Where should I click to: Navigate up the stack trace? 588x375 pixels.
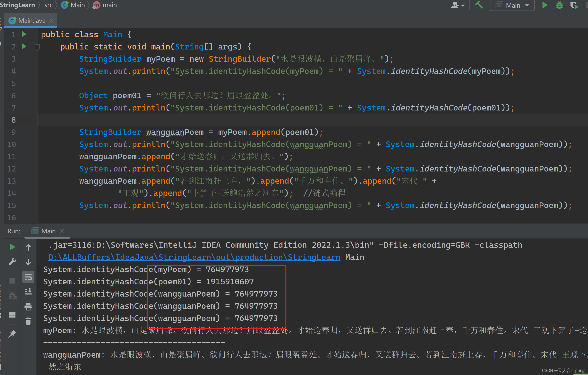pos(28,247)
